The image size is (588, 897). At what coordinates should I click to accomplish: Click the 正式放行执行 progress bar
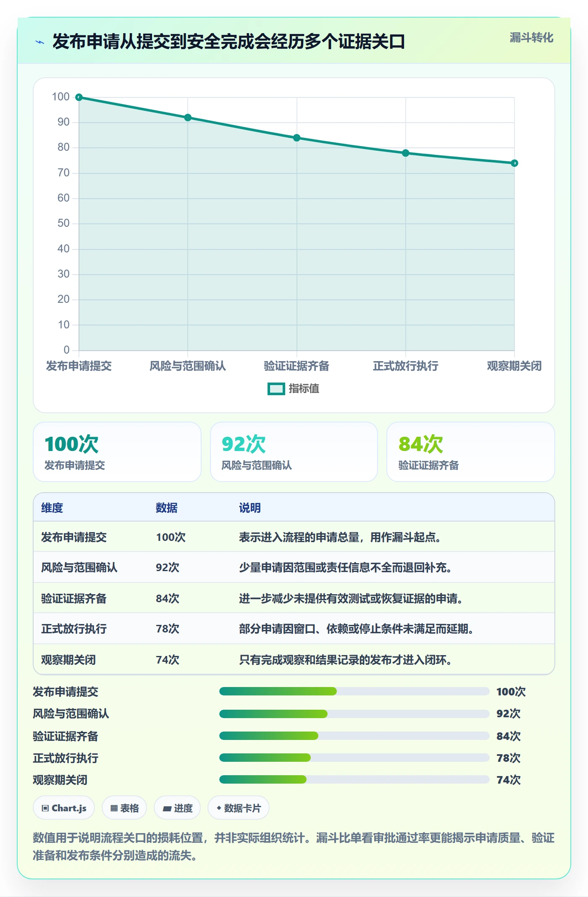pyautogui.click(x=354, y=758)
